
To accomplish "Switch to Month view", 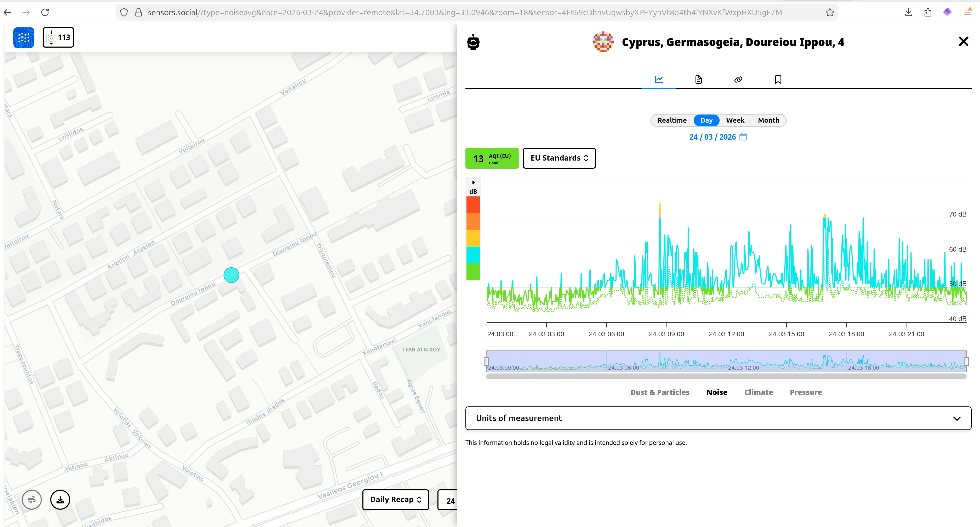I will [768, 120].
